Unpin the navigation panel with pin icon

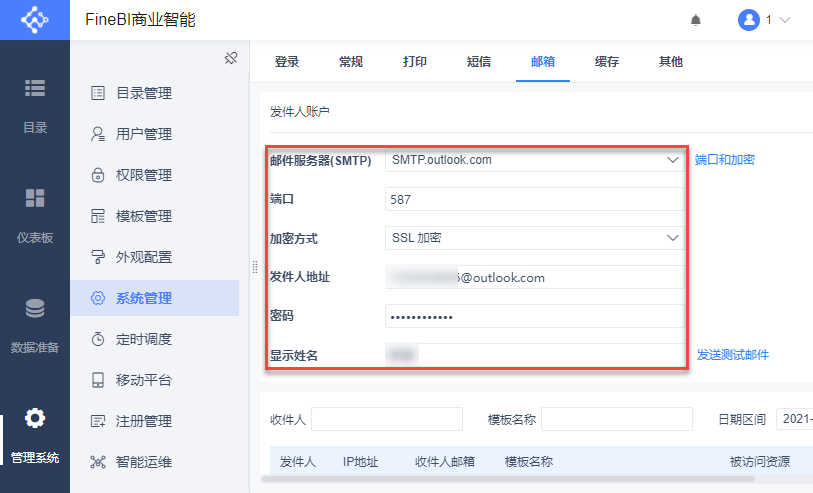click(x=231, y=58)
